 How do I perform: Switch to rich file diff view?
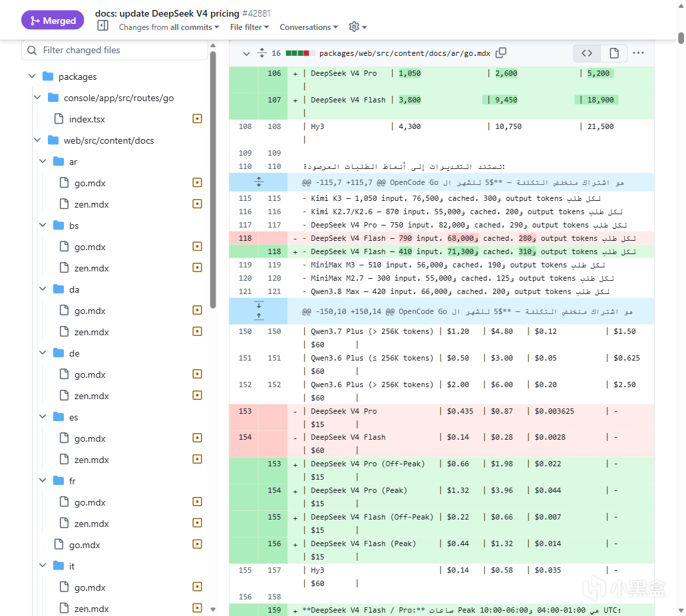coord(614,53)
